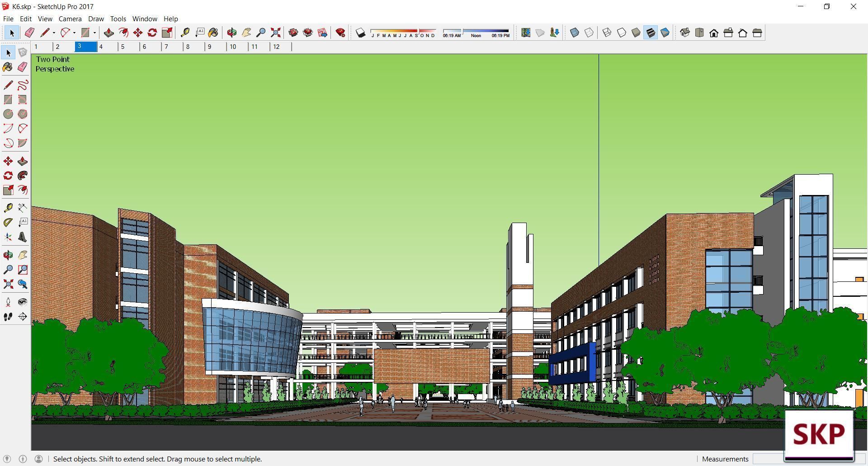Screen dimensions: 868x466
Task: Click the sign-in account icon in status bar
Action: click(x=39, y=459)
